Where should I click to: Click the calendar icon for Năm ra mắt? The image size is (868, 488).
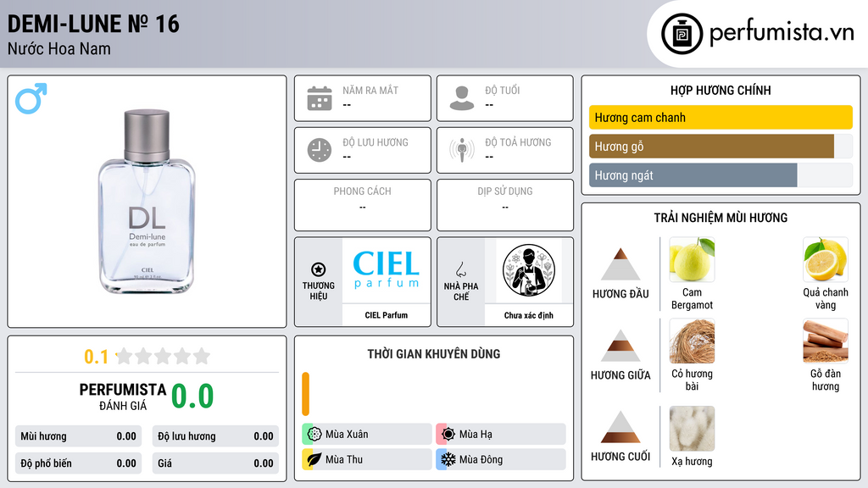(x=320, y=98)
